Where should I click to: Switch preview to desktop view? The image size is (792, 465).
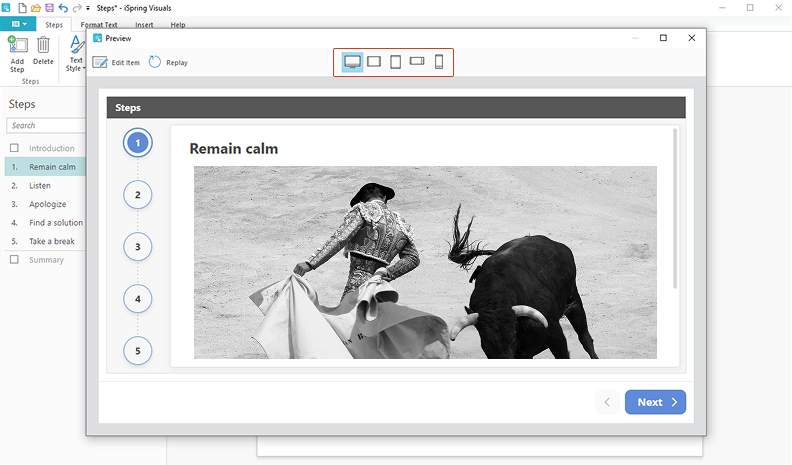click(353, 62)
